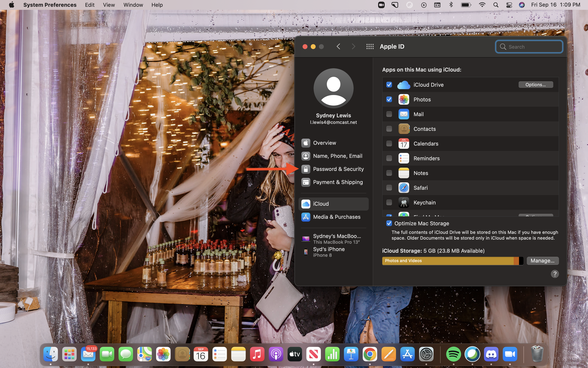The image size is (588, 368).
Task: Open the Window menu
Action: [x=133, y=5]
